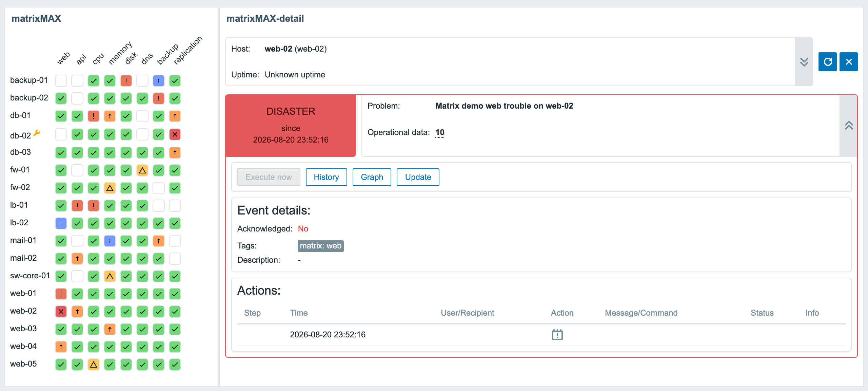Click the Acknowledged value No
The image size is (868, 391).
click(x=303, y=229)
